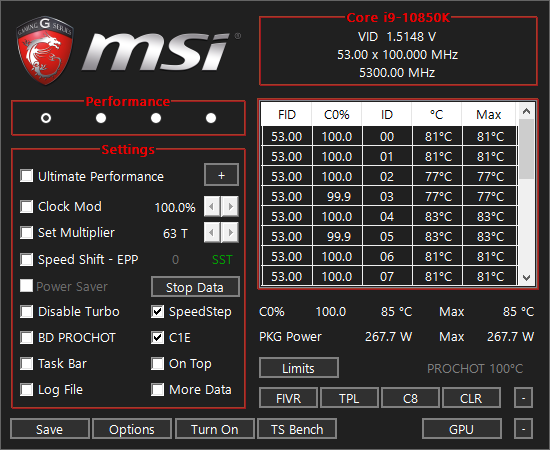The image size is (550, 450).
Task: Toggle the Power Saver checkbox
Action: click(x=27, y=286)
